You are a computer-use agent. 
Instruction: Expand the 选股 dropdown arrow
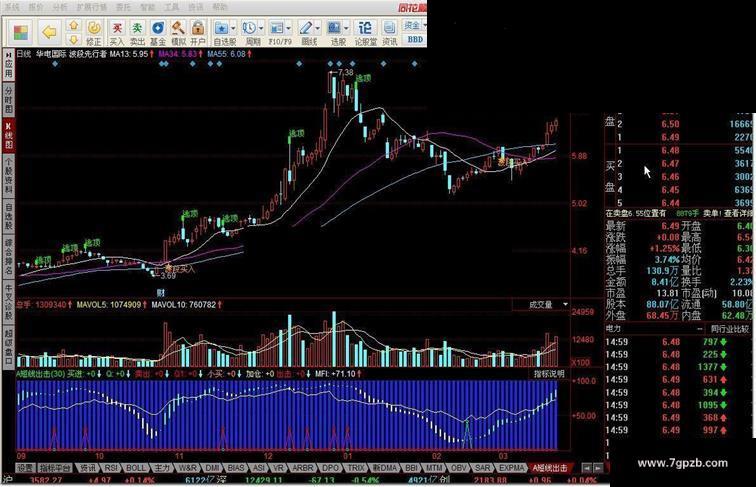click(346, 28)
